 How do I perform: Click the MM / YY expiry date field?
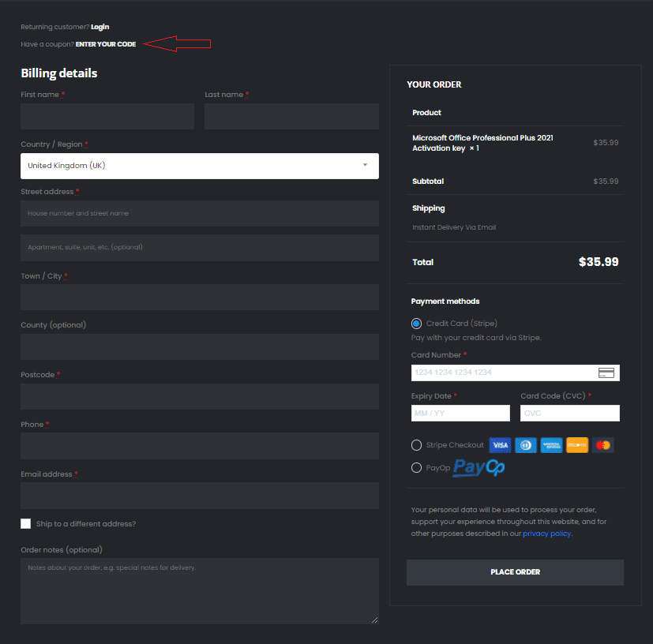[x=460, y=413]
